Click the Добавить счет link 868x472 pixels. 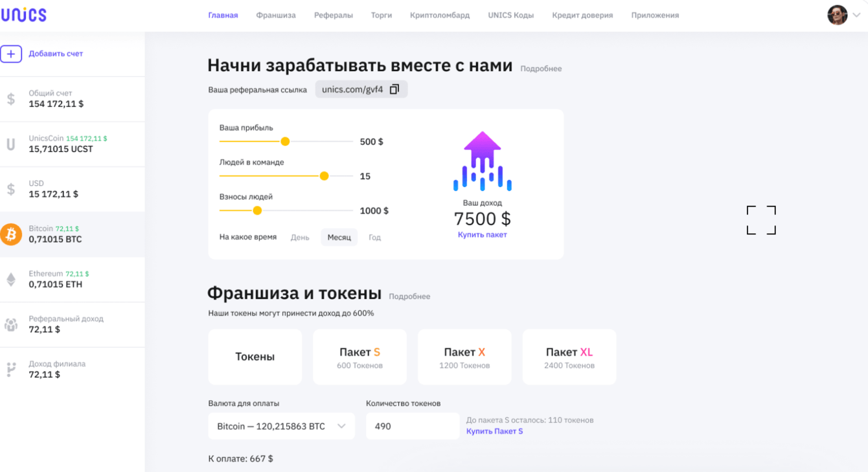pos(56,54)
